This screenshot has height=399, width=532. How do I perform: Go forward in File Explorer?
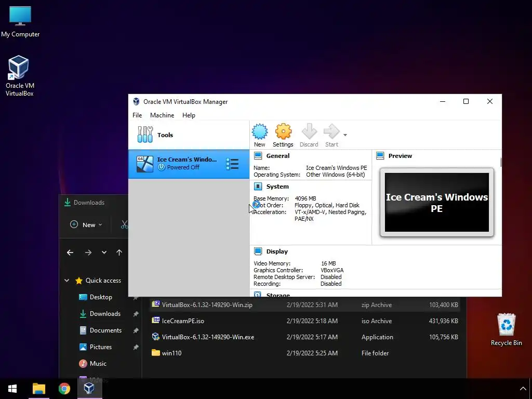(x=88, y=252)
